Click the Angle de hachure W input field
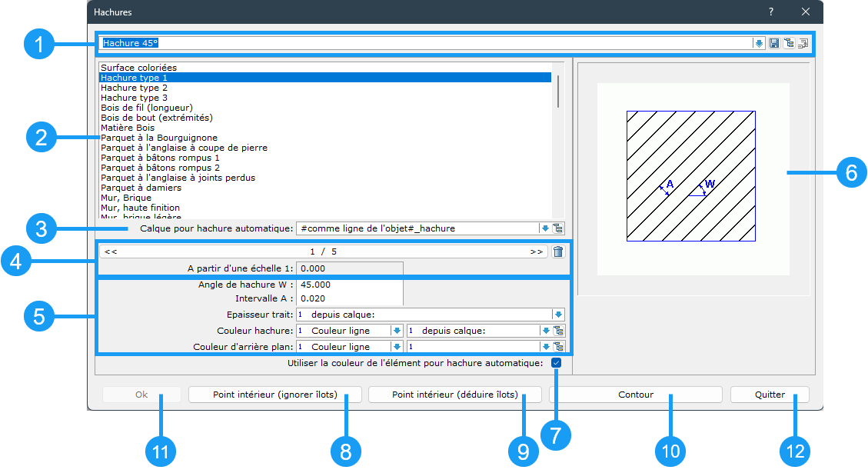 [350, 285]
